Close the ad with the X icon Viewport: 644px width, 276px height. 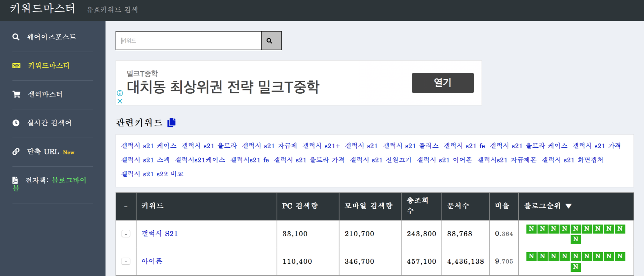(120, 101)
